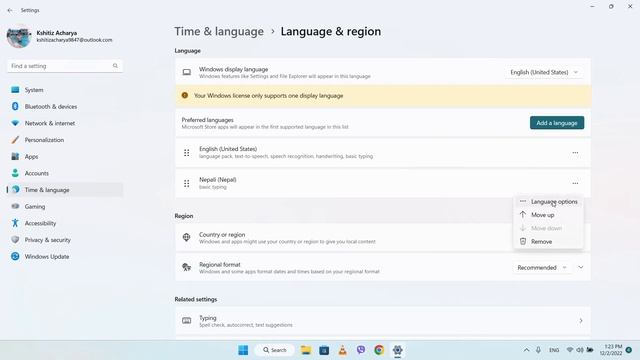The height and width of the screenshot is (360, 640).
Task: Grab drag handle for English (United States)
Action: click(x=187, y=153)
